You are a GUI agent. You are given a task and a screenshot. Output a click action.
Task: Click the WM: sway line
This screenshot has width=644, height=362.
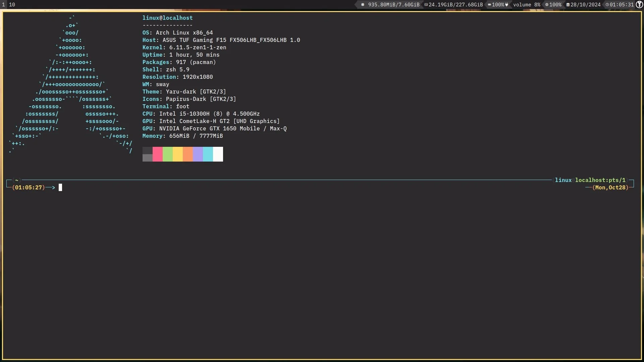156,84
